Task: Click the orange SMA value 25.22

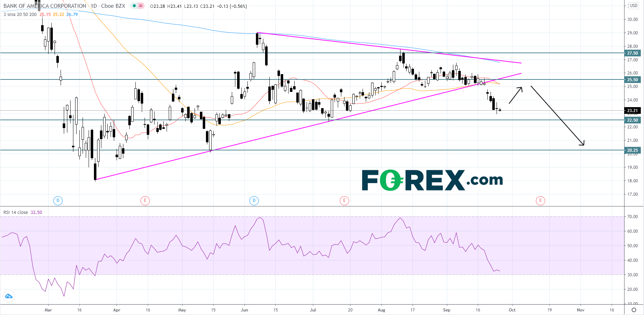Action: [58, 15]
